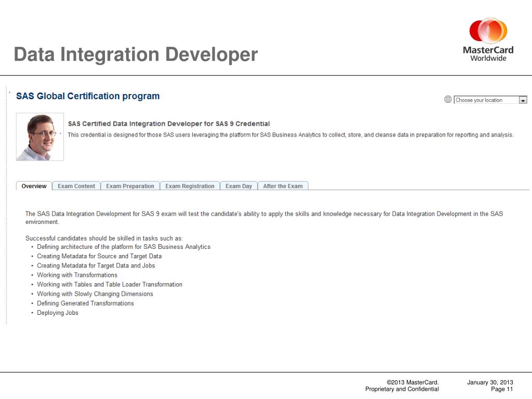
Task: Open the Exam Preparation tab
Action: [x=130, y=186]
